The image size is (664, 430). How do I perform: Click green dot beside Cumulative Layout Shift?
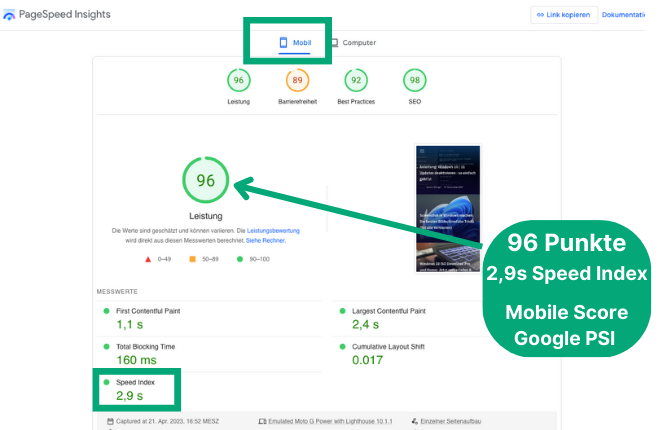[343, 347]
